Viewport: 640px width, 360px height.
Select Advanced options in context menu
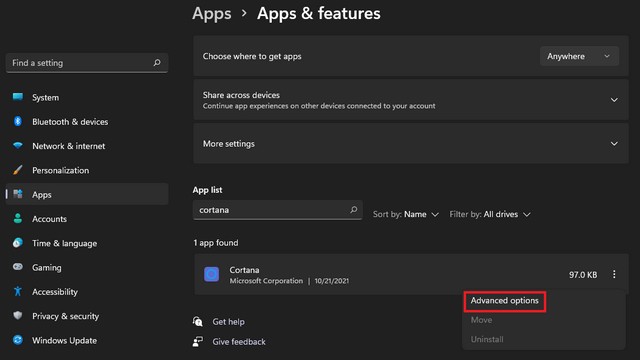504,301
